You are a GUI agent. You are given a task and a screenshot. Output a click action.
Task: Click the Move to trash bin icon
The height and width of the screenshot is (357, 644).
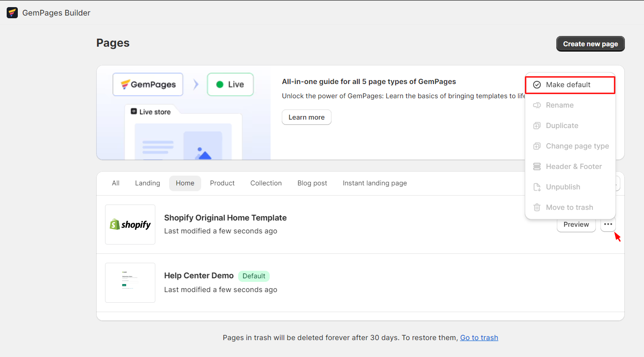click(538, 207)
